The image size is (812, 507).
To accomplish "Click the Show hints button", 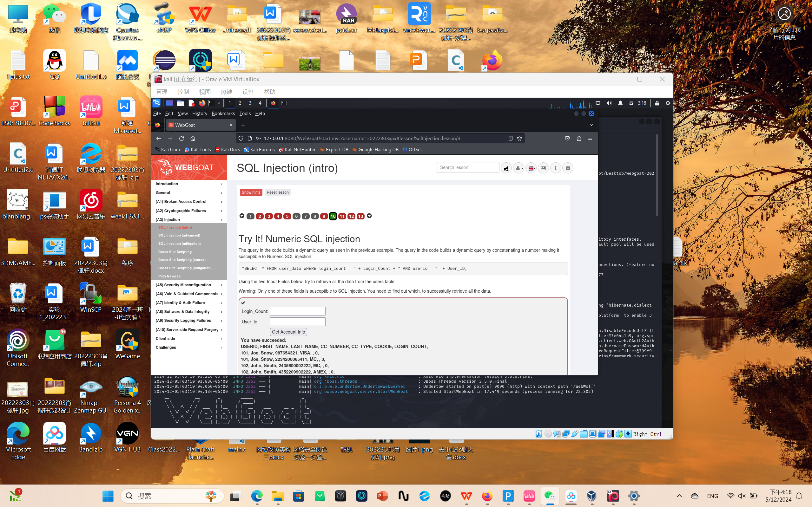I will tap(251, 192).
